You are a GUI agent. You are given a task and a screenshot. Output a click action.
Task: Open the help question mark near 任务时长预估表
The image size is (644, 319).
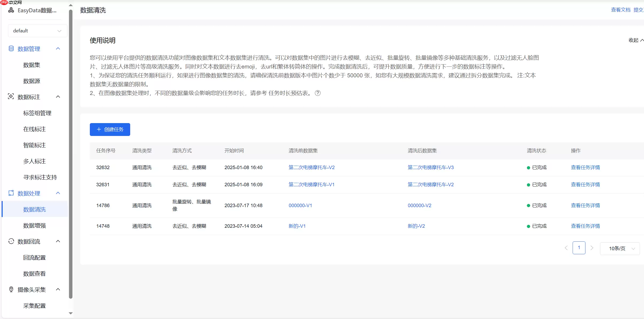[x=317, y=93]
